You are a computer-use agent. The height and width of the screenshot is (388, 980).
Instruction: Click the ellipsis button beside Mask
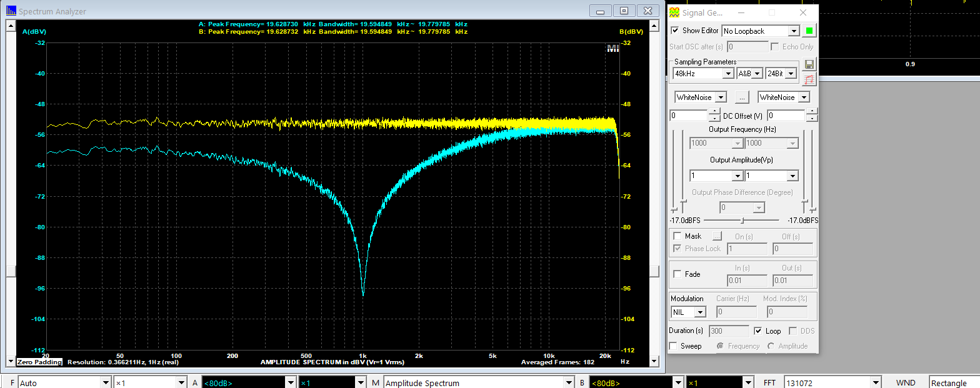(717, 236)
